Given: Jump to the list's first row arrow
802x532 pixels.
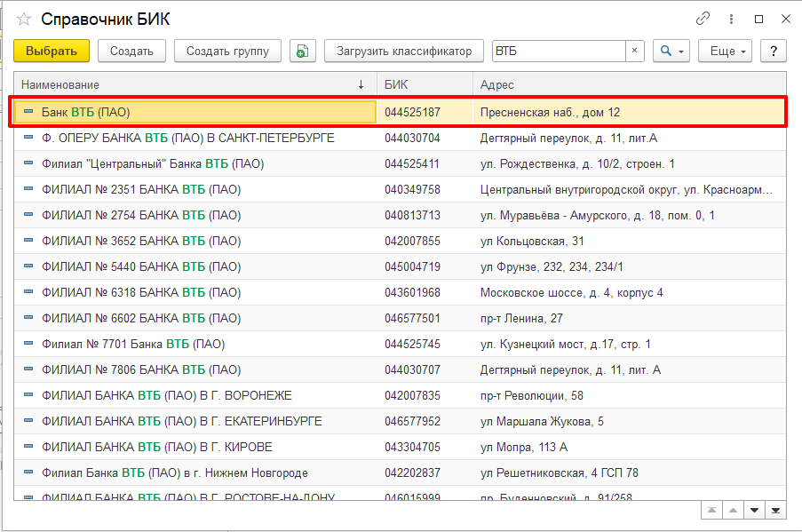Looking at the screenshot, I should coord(711,510).
